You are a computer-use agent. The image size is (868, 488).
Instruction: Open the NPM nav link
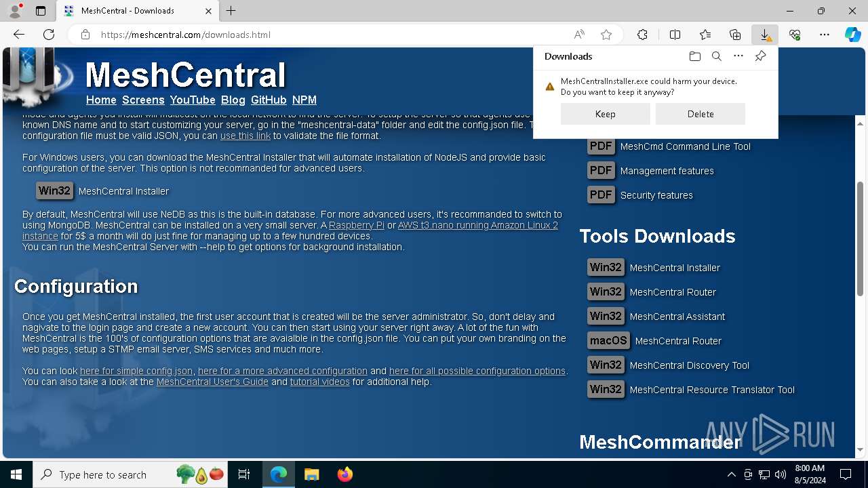[304, 100]
